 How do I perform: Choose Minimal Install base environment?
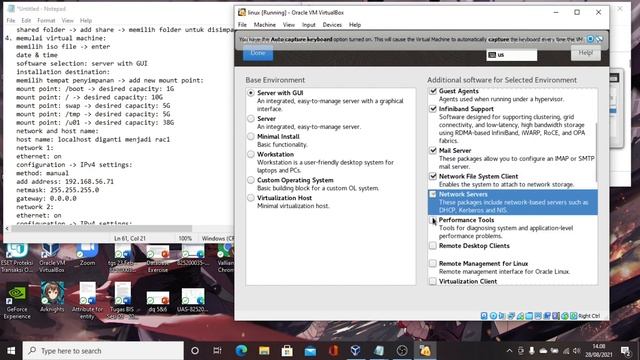[x=251, y=137]
